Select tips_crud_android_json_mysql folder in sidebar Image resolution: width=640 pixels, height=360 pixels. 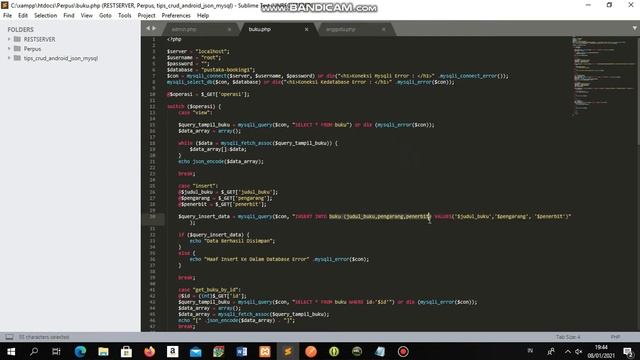[60, 58]
